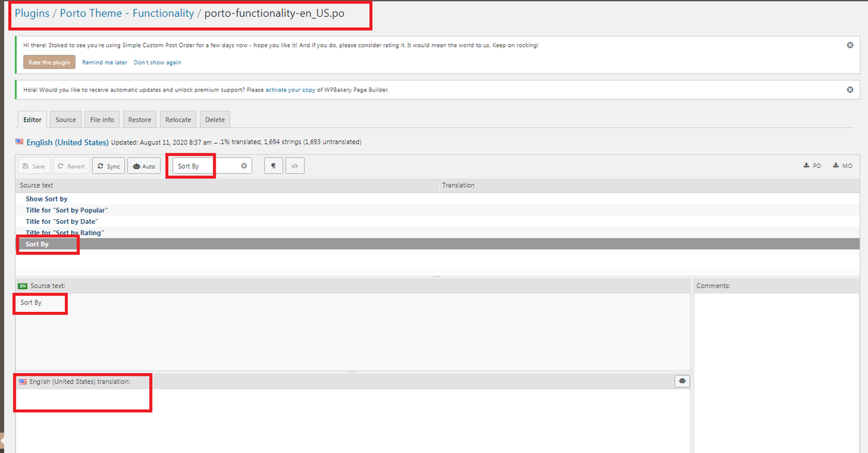Click the Sort By text in the source pane
The image size is (868, 453).
pos(31,302)
